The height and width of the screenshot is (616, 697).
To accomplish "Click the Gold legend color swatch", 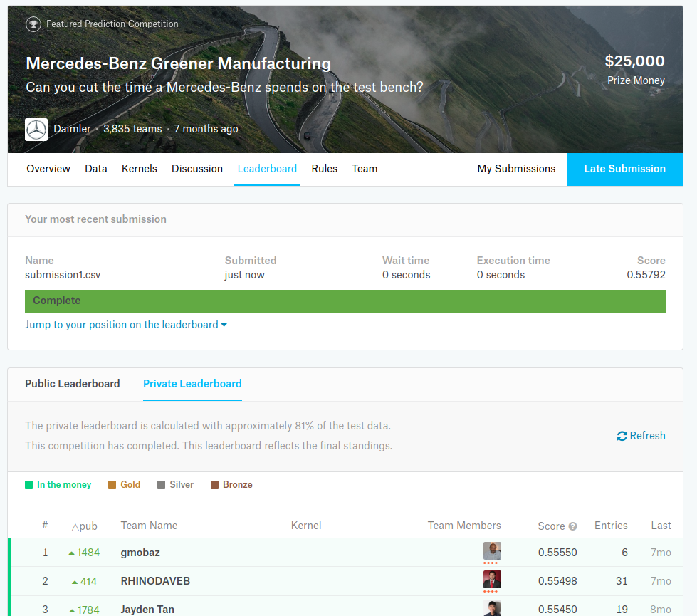I will pos(112,485).
